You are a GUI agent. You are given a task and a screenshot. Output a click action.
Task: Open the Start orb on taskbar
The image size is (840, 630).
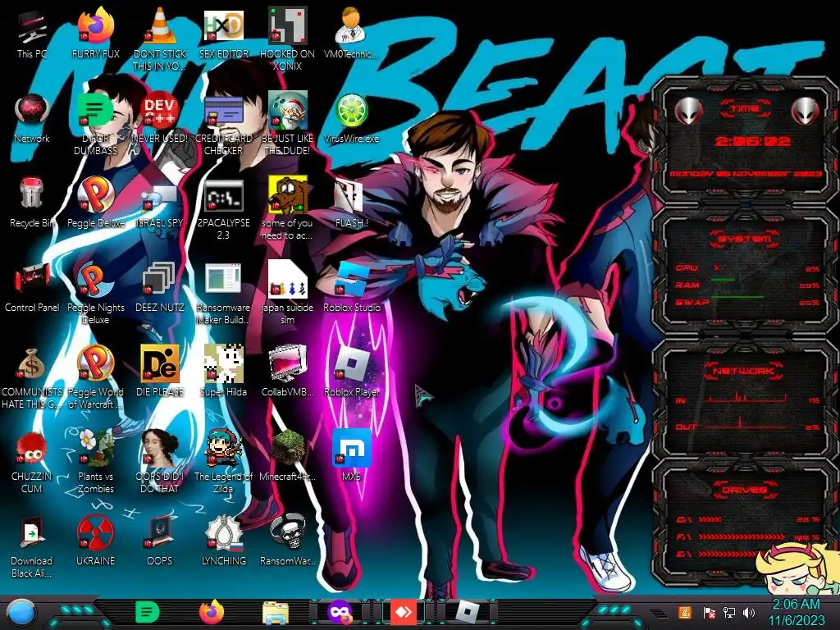pyautogui.click(x=21, y=612)
